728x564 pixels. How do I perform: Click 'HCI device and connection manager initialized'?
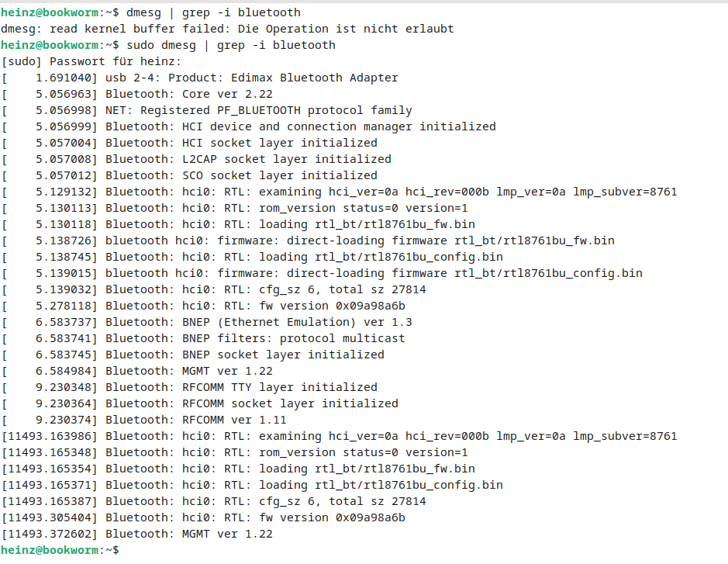[339, 126]
